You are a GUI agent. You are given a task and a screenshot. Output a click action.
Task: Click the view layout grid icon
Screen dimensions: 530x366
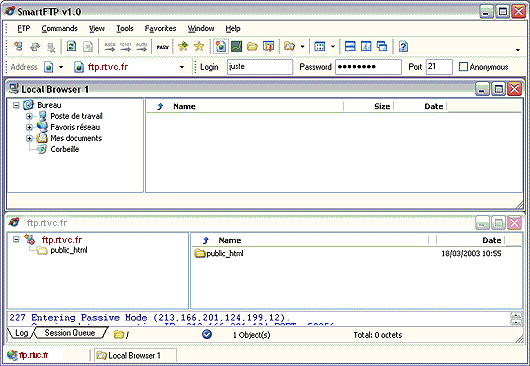coord(319,46)
